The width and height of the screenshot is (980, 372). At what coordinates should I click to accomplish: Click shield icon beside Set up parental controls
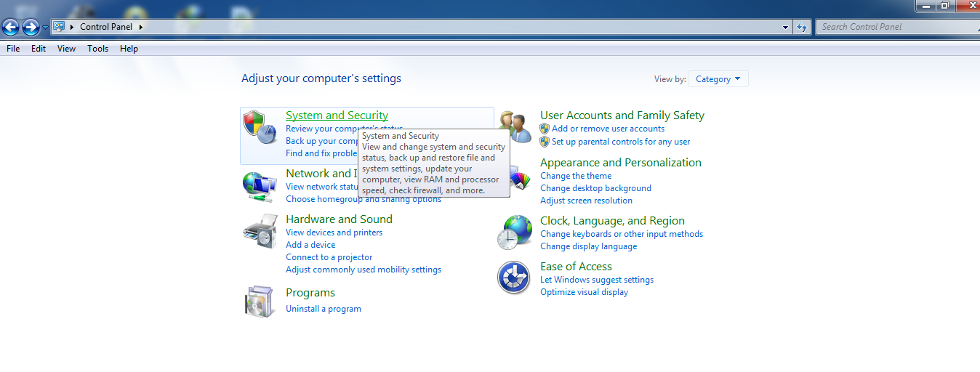[545, 142]
